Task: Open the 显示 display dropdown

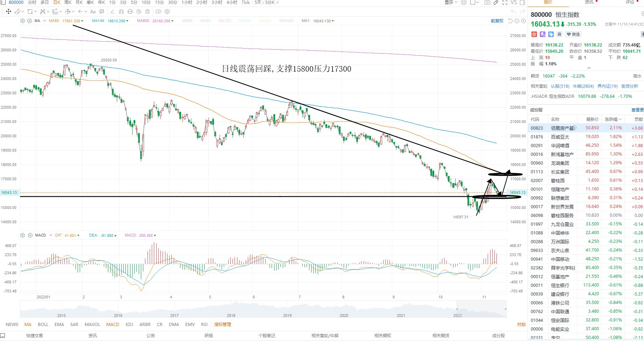Action: coord(451,2)
